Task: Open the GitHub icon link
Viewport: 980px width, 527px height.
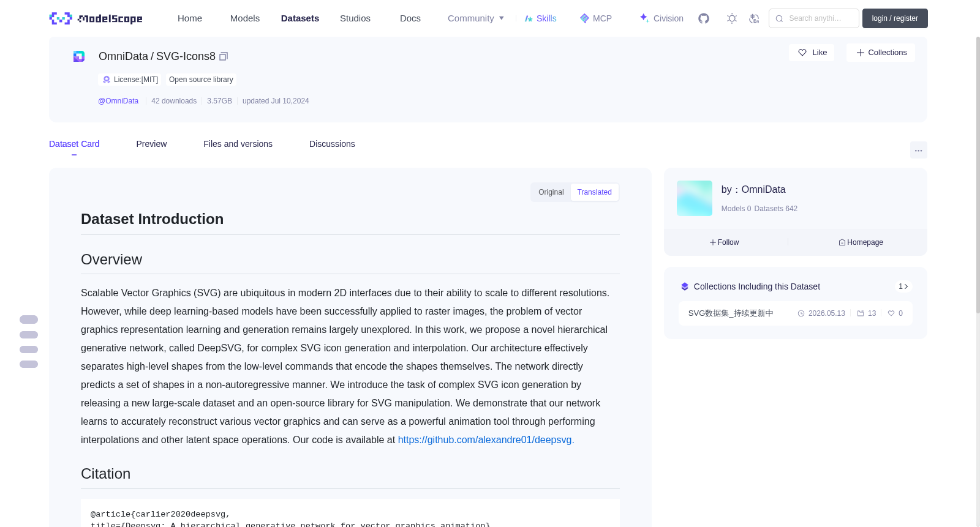Action: [x=704, y=18]
